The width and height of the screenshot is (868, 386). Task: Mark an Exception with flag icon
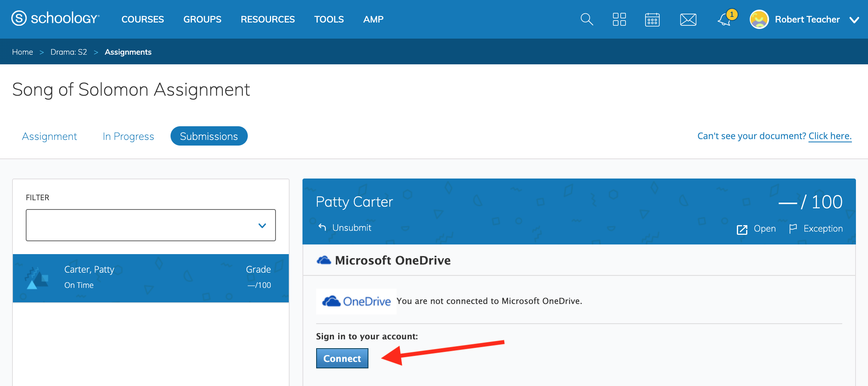click(793, 229)
